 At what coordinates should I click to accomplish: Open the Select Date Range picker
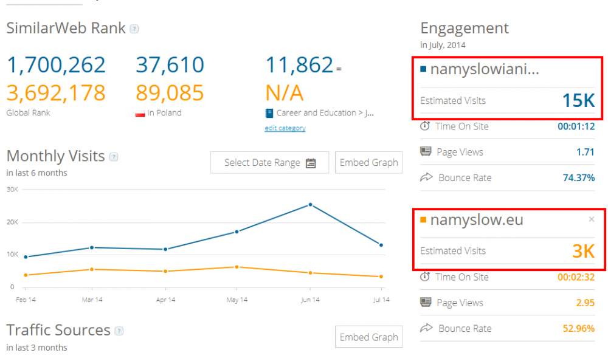click(269, 162)
